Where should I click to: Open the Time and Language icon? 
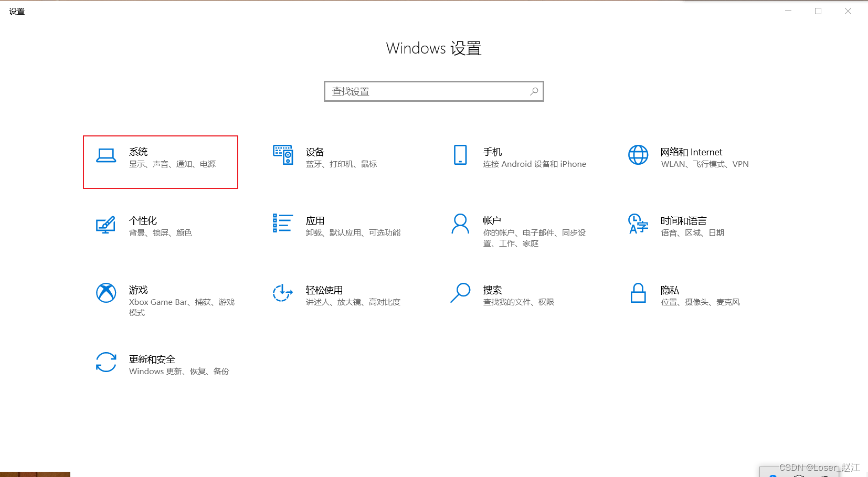pyautogui.click(x=638, y=224)
